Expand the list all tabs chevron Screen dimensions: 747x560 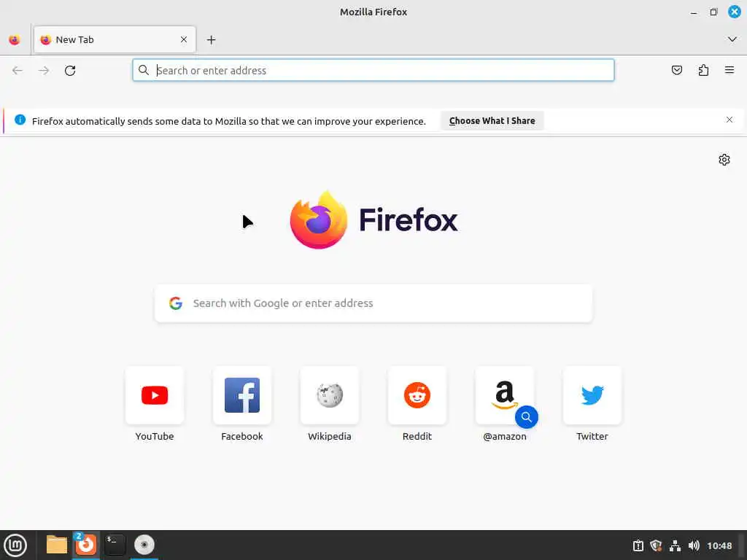[732, 39]
